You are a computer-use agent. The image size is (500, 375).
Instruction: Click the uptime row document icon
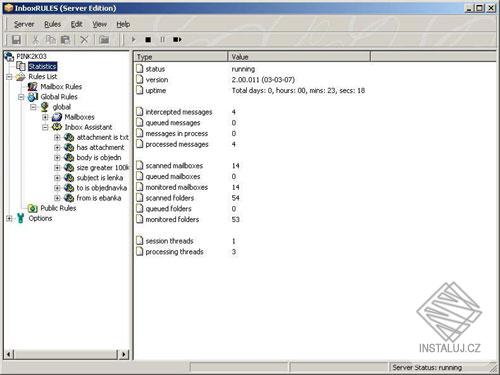pyautogui.click(x=140, y=90)
